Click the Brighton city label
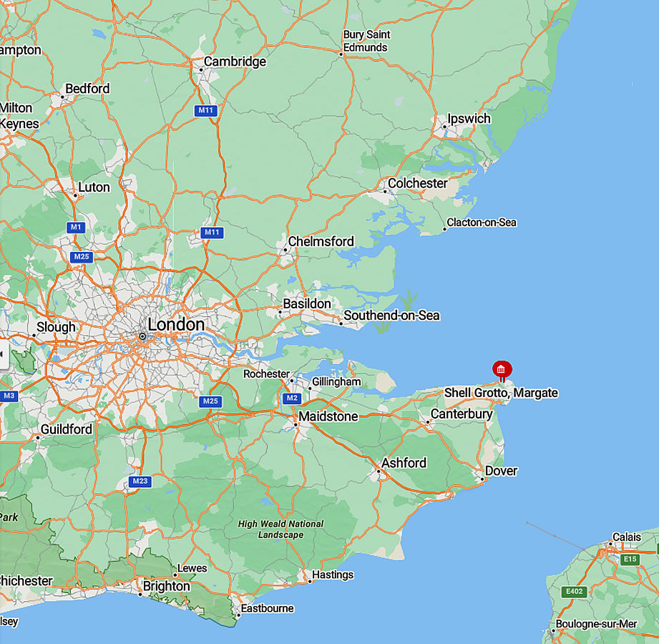This screenshot has height=644, width=659. tap(167, 587)
